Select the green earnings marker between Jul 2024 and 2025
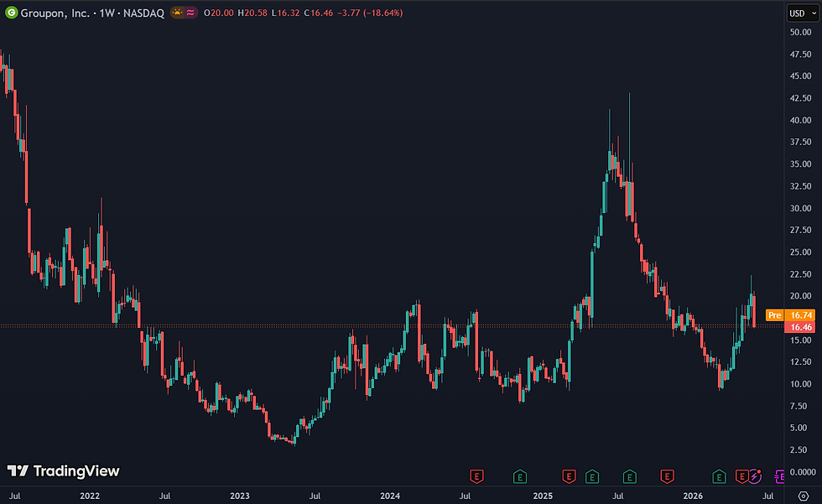This screenshot has height=504, width=822. 519,477
